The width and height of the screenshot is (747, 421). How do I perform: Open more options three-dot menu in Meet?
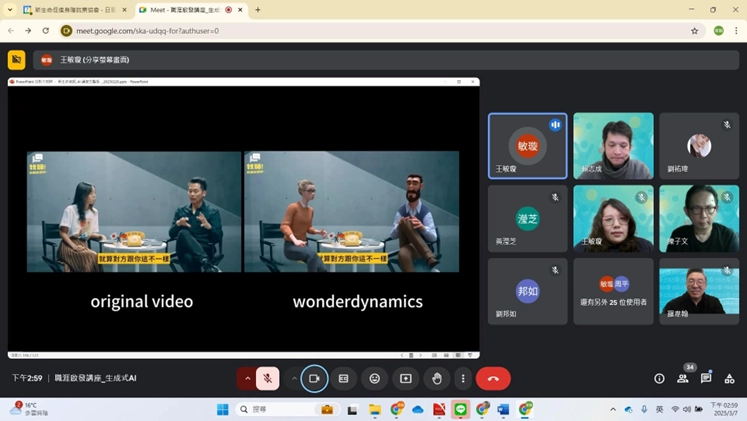(463, 379)
